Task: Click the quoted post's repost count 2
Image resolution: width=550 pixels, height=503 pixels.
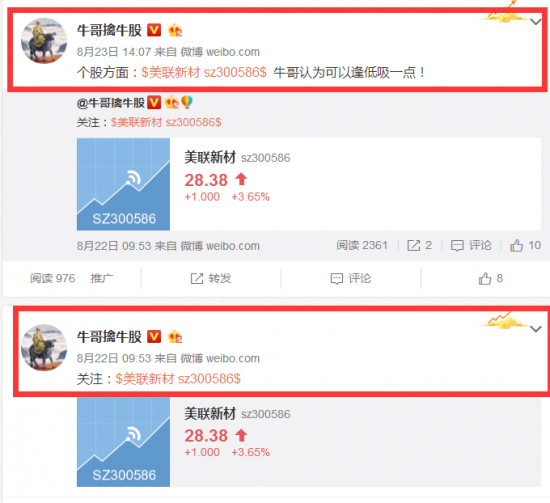Action: point(419,246)
